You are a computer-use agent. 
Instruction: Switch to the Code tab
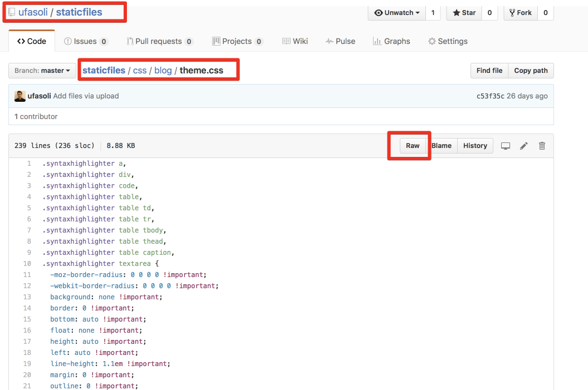pos(32,41)
